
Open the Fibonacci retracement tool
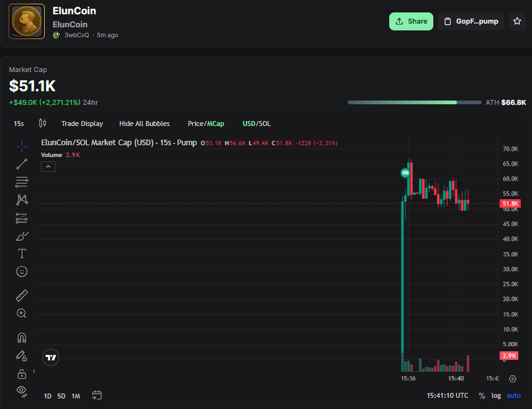coord(22,182)
